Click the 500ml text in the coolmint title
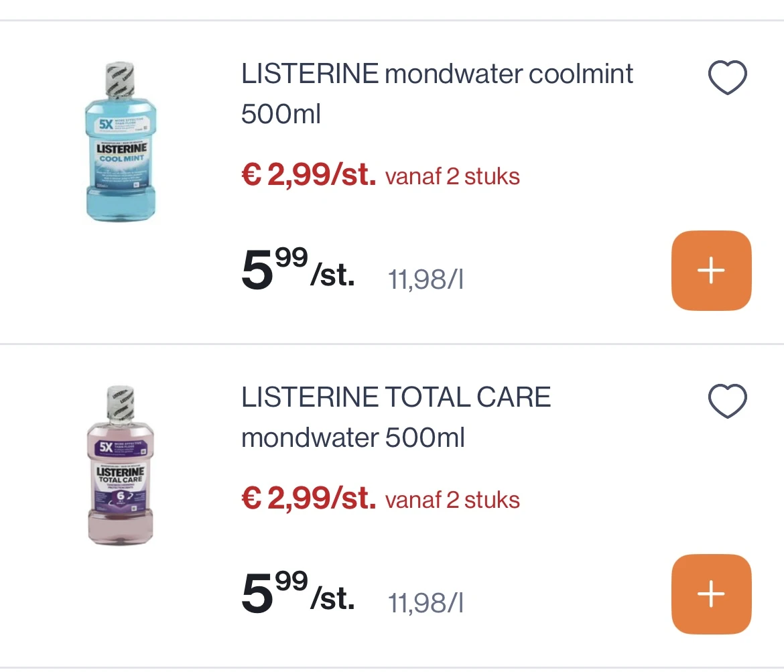The image size is (784, 672). point(281,114)
